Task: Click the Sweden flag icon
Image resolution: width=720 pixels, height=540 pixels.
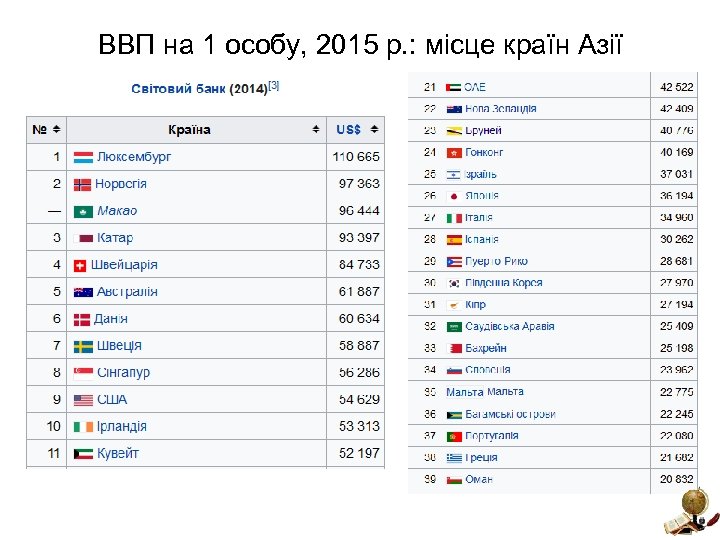Action: coord(83,346)
